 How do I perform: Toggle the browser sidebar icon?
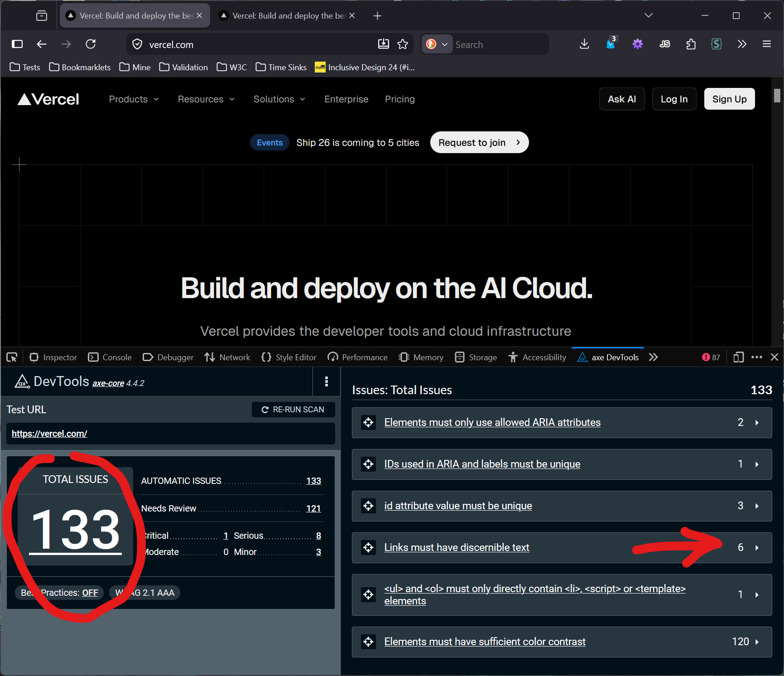[17, 44]
